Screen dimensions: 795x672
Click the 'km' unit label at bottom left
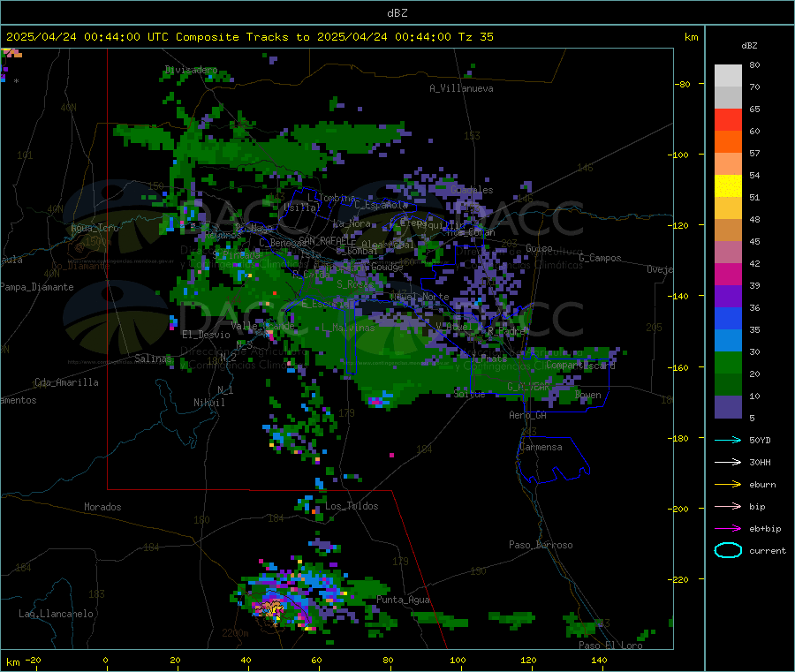click(x=12, y=662)
